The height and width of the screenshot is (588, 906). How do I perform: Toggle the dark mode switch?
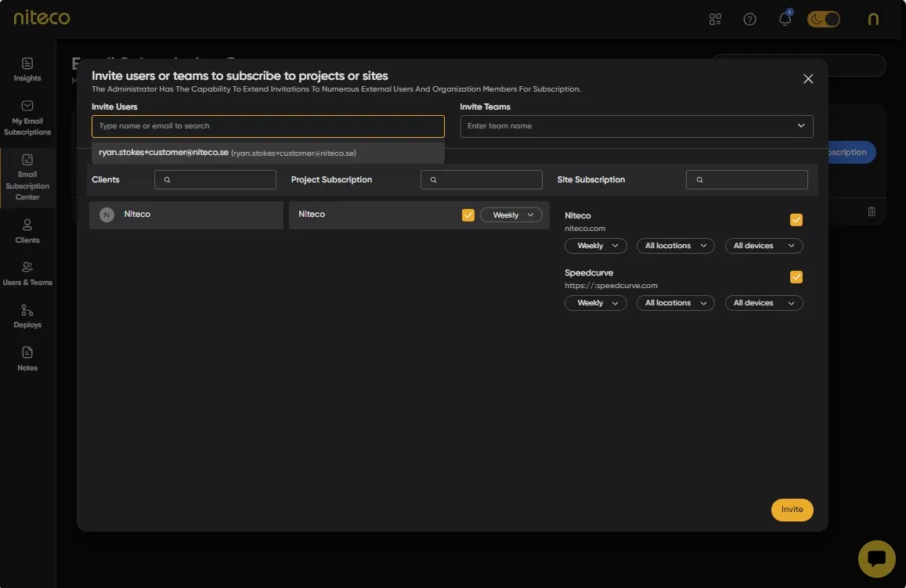[823, 19]
